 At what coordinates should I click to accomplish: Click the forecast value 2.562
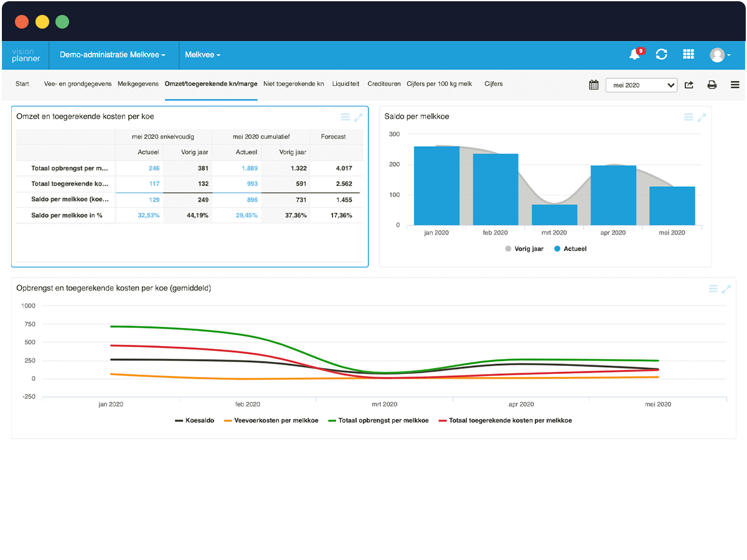pos(344,184)
